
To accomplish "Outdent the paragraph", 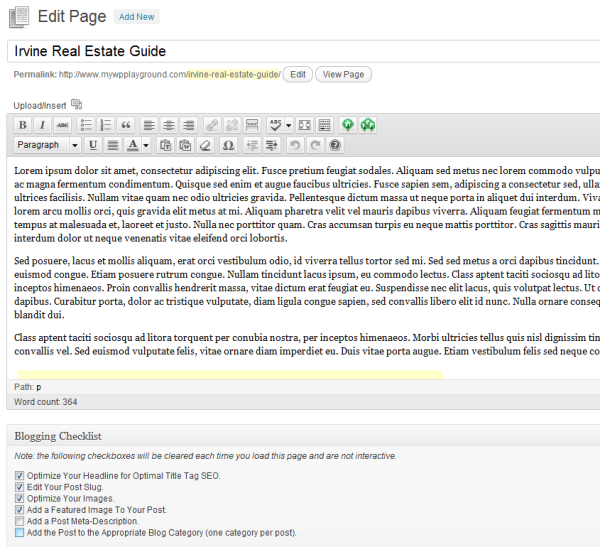I will click(252, 145).
